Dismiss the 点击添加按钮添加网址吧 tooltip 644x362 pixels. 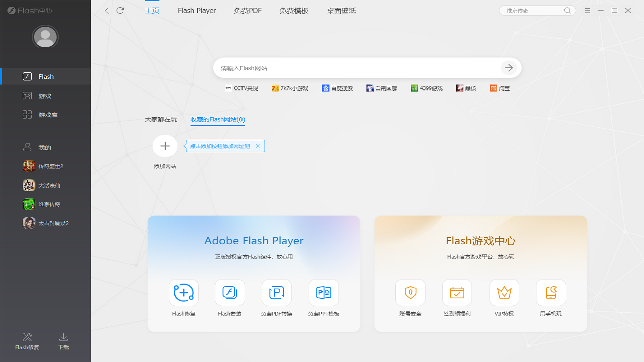tap(258, 146)
